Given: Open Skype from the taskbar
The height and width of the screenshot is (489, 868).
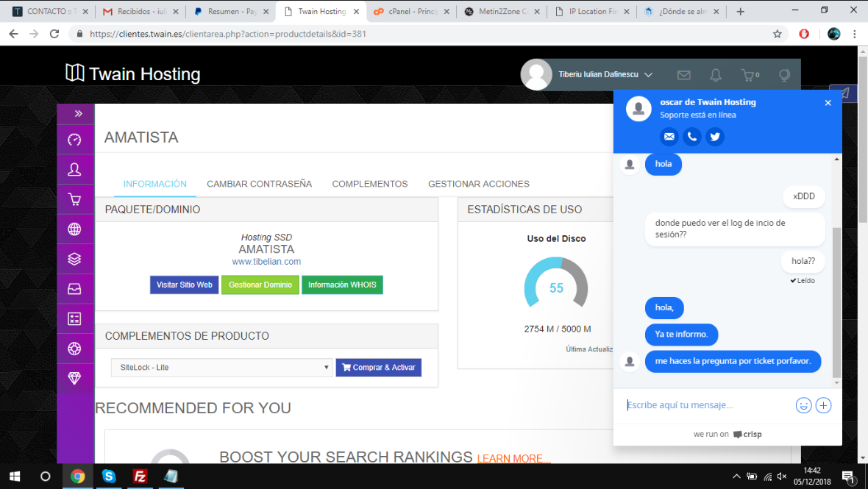Looking at the screenshot, I should tap(109, 476).
